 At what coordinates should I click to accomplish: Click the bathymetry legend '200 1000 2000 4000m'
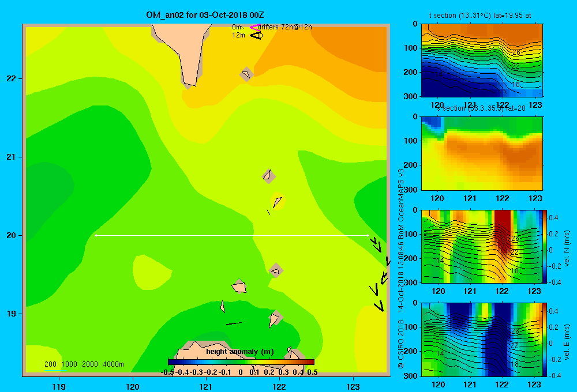(x=84, y=364)
